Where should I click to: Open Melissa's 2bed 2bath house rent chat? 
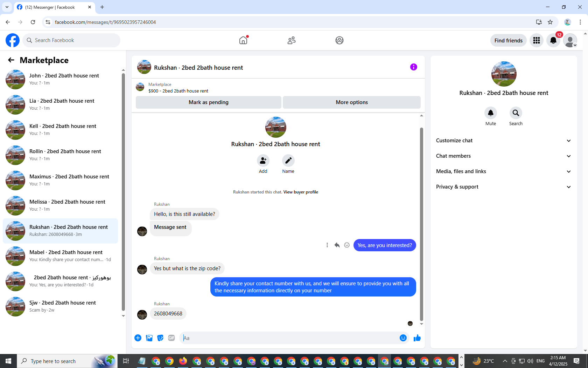(x=60, y=206)
